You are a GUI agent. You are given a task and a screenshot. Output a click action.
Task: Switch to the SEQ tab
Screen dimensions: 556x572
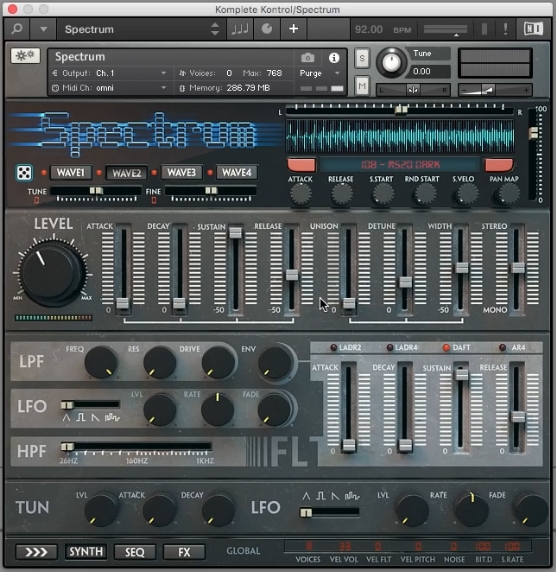pyautogui.click(x=135, y=552)
